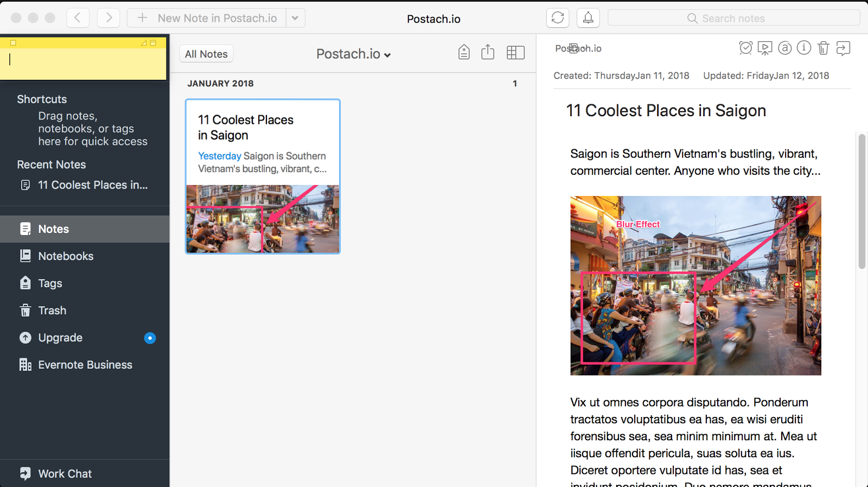Change note list view options icon

click(515, 53)
